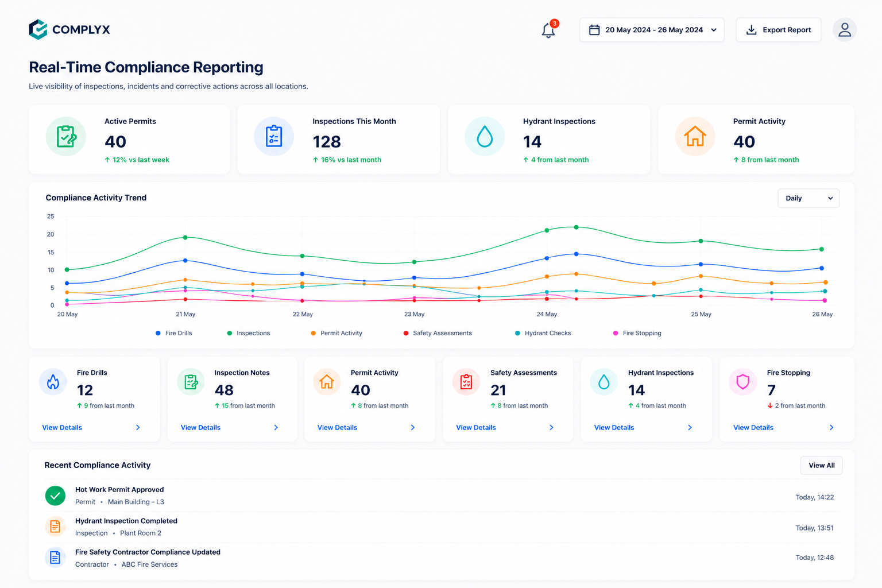Toggle the Fire Stopping legend series
This screenshot has width=882, height=588.
click(637, 333)
